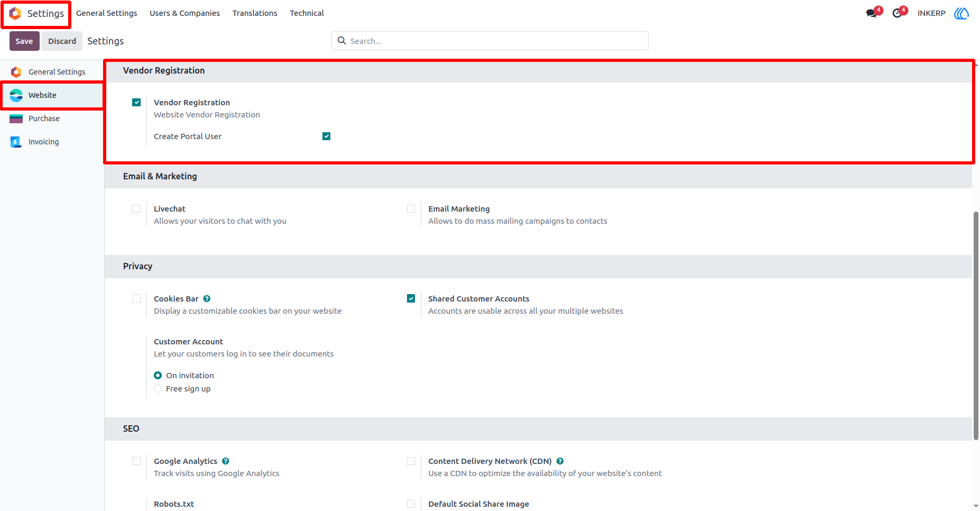Open help icon next to Cookies Bar

coord(207,299)
